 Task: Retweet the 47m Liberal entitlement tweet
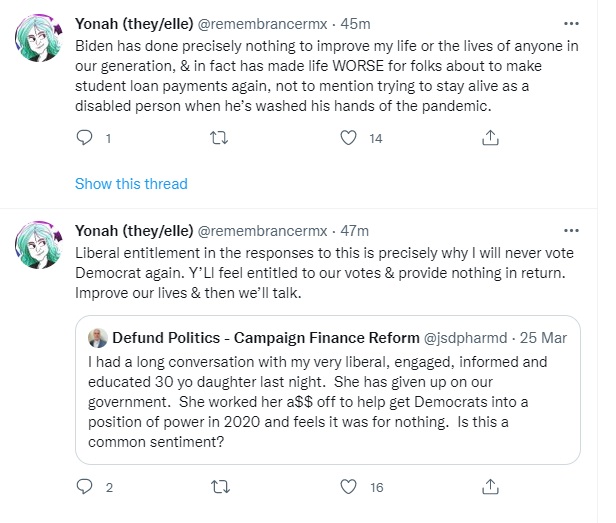pos(220,487)
